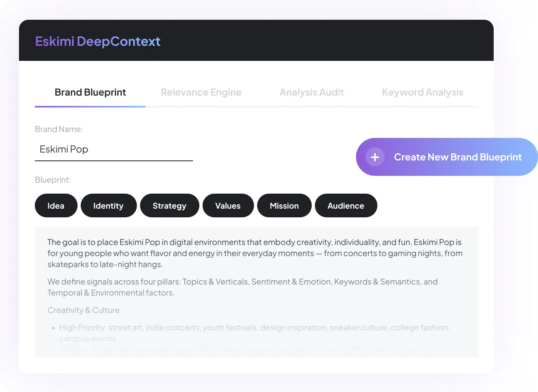This screenshot has height=392, width=538.
Task: Click the 'Blueprint:' label
Action: point(53,180)
